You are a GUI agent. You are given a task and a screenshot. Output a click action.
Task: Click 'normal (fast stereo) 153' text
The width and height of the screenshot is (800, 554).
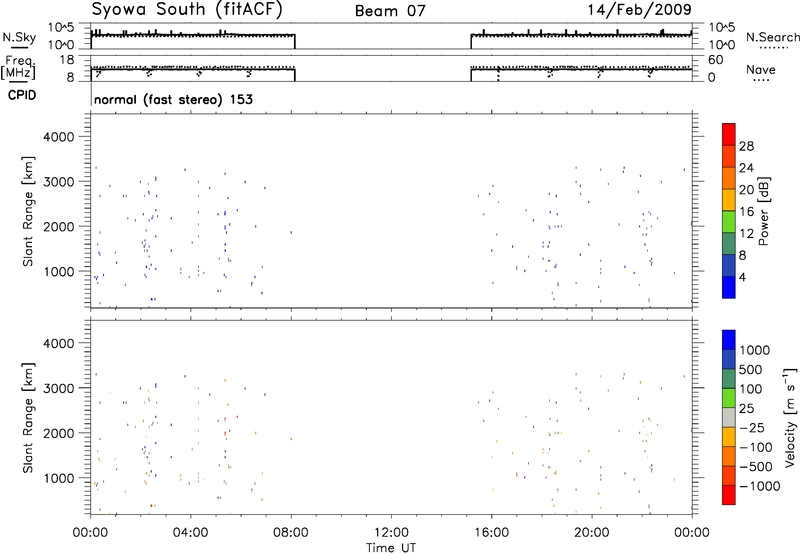pyautogui.click(x=173, y=99)
